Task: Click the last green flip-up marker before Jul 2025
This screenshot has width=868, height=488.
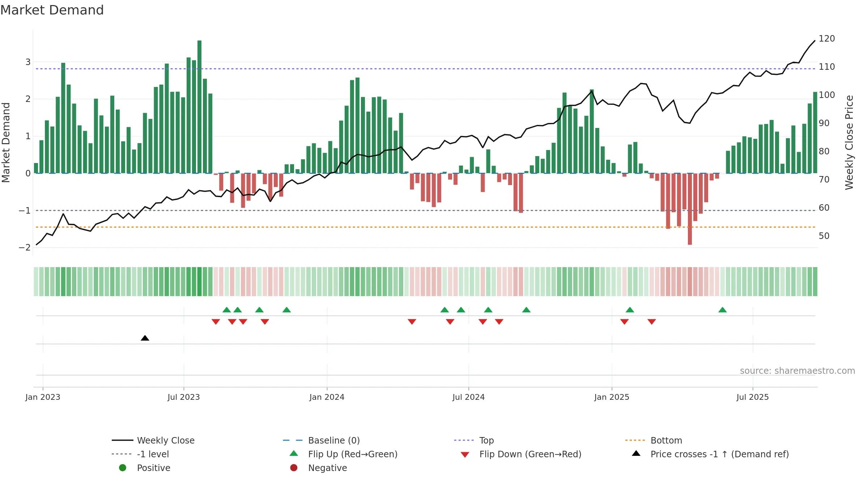Action: [723, 310]
